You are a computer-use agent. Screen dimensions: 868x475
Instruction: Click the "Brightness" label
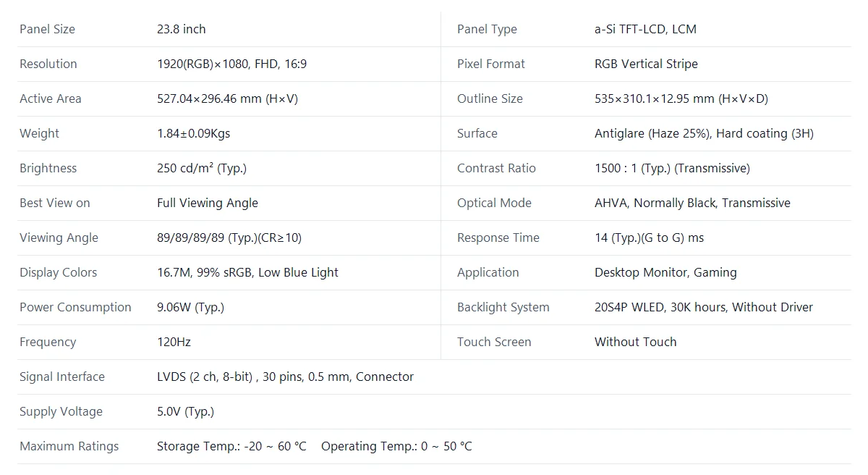[48, 168]
